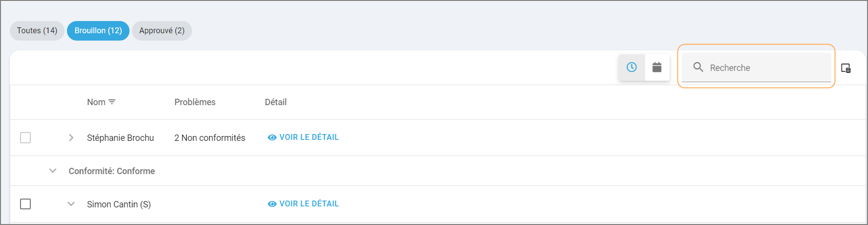Select the Approuvé (2) filter tab
Viewport: 868px width, 225px height.
pyautogui.click(x=162, y=31)
